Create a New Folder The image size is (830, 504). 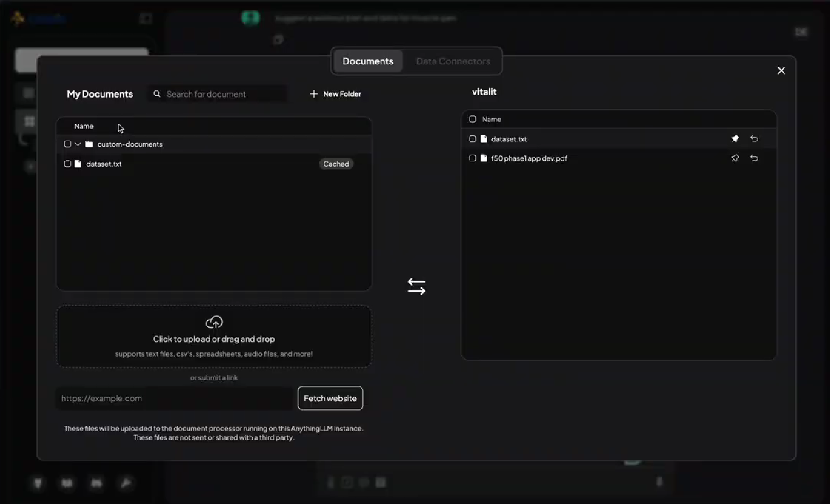[336, 94]
